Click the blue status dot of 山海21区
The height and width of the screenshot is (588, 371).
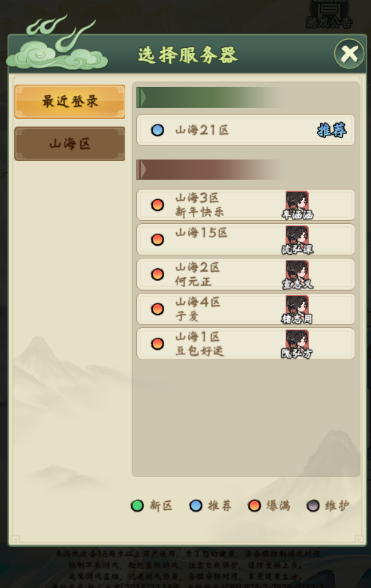tap(157, 130)
